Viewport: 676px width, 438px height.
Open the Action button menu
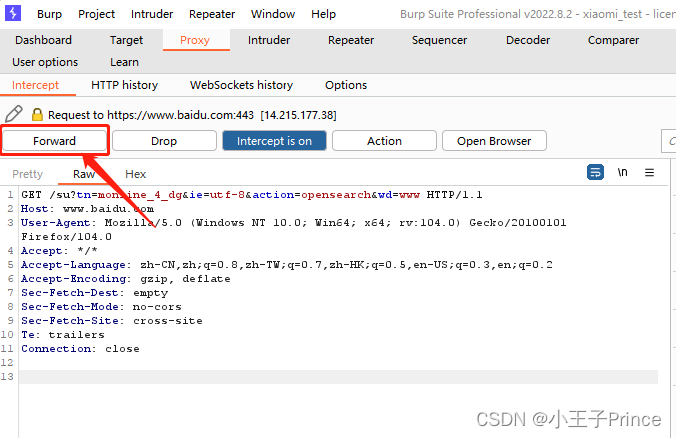(x=384, y=141)
